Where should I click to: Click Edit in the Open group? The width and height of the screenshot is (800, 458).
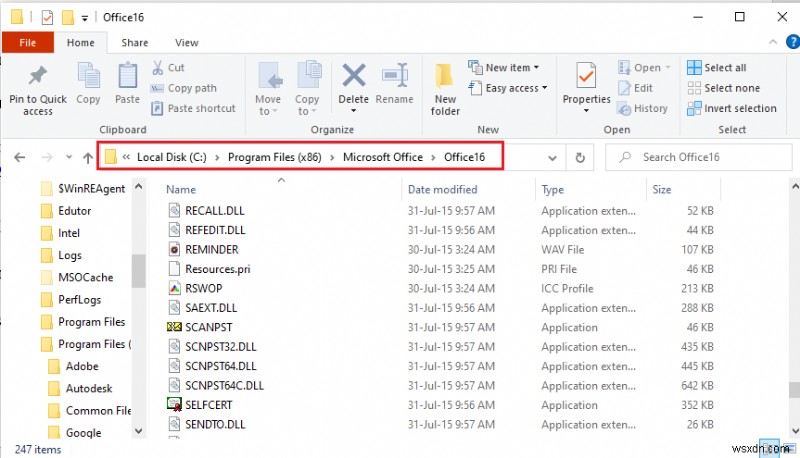point(635,88)
